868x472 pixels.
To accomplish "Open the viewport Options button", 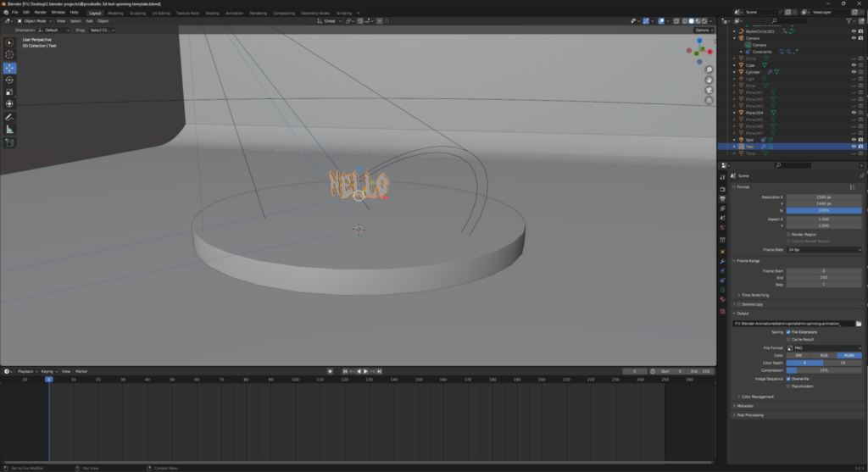I will (x=703, y=30).
